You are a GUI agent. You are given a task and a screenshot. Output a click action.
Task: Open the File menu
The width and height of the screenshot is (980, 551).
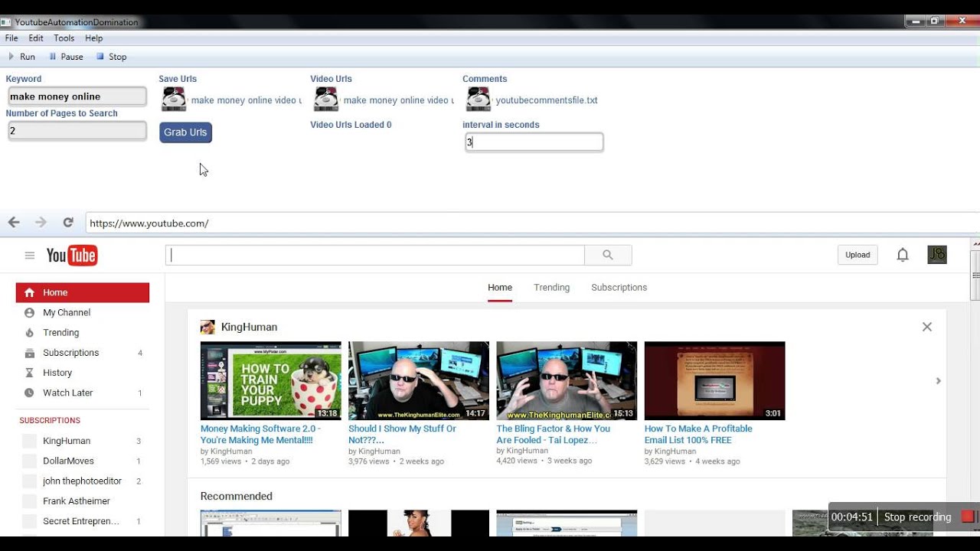[x=11, y=38]
